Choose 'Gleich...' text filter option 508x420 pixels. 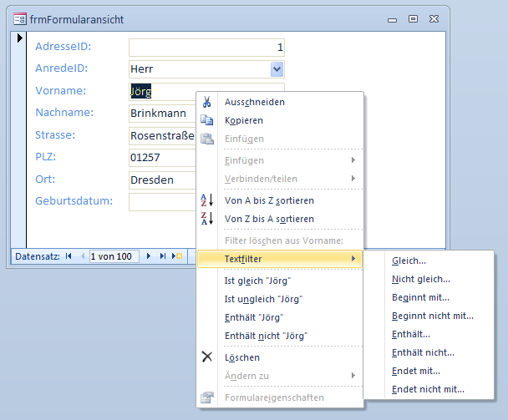point(409,261)
